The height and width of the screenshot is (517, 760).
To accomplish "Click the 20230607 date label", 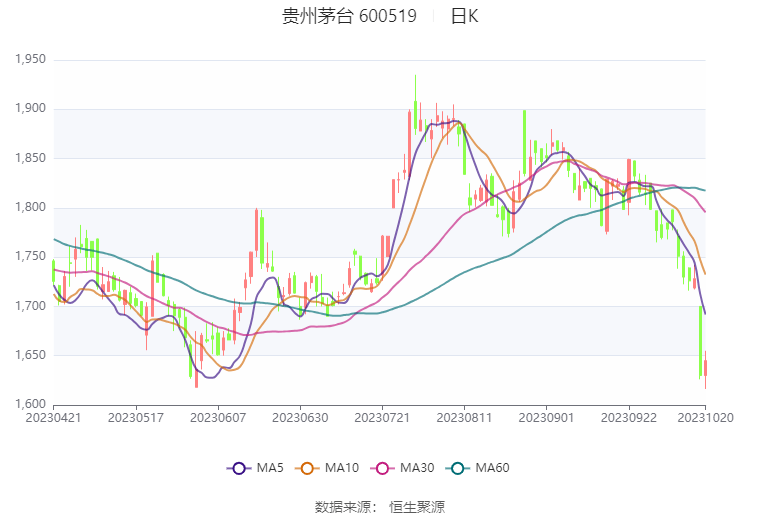I will point(218,418).
